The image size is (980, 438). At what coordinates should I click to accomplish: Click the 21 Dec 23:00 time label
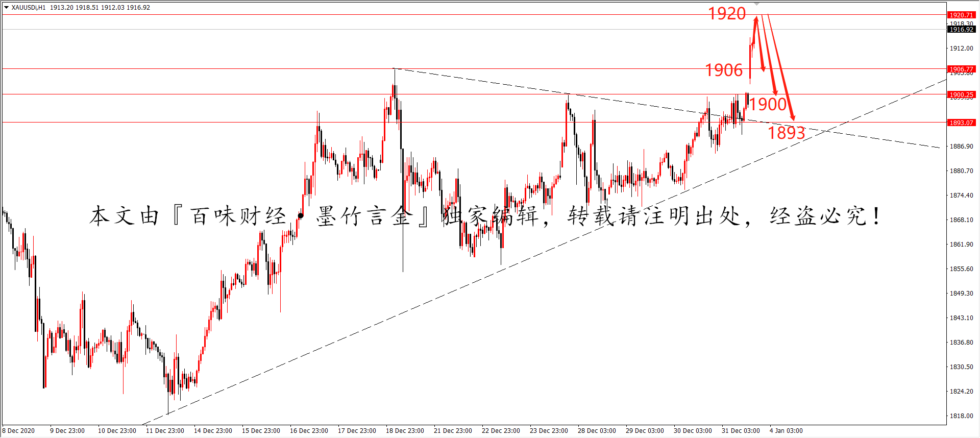[x=453, y=431]
